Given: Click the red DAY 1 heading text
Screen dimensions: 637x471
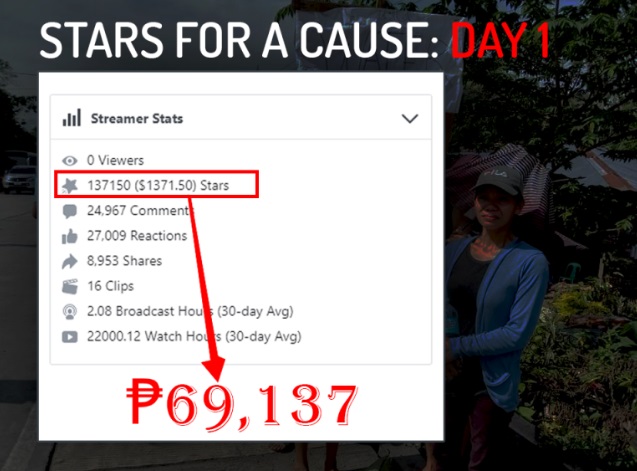Looking at the screenshot, I should (x=502, y=41).
